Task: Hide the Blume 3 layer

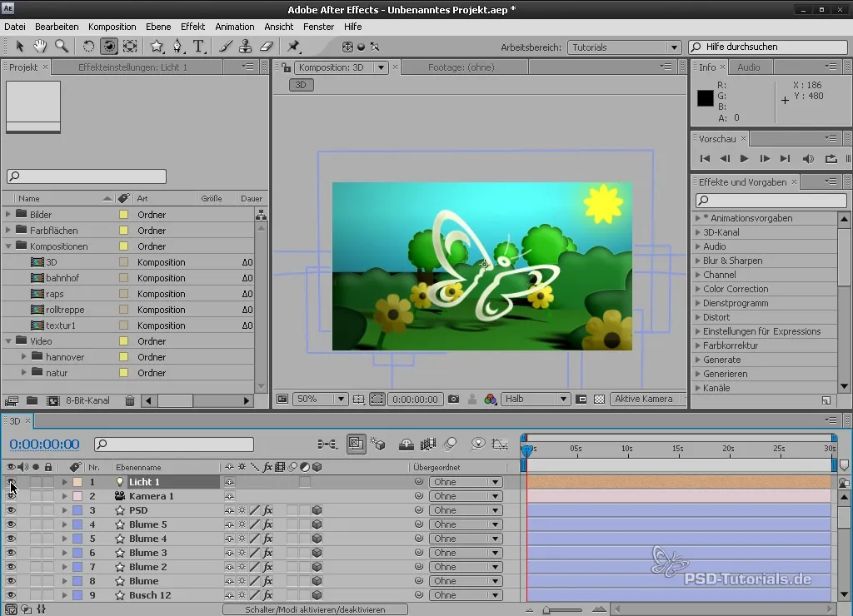Action: tap(11, 553)
